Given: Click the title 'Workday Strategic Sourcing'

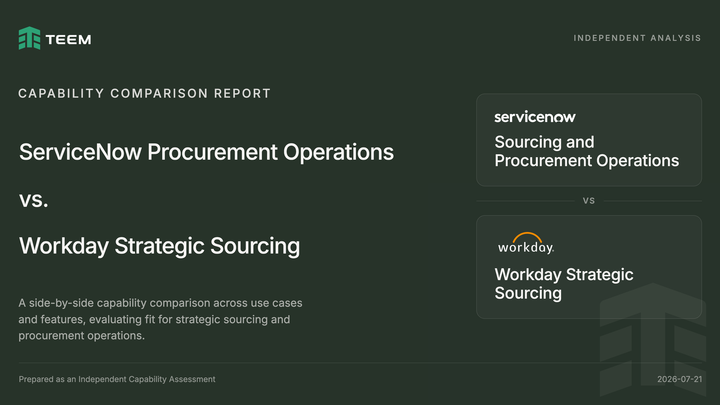Looking at the screenshot, I should (x=159, y=246).
